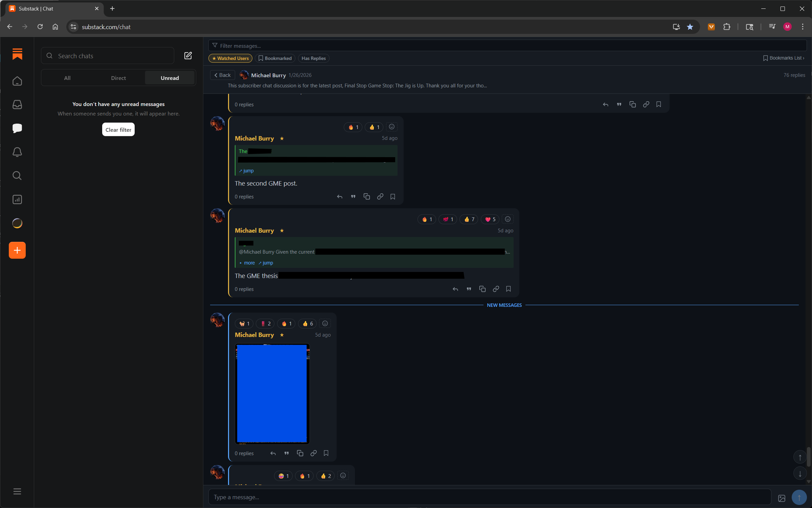Compose a new chat with the pencil icon

click(x=188, y=56)
